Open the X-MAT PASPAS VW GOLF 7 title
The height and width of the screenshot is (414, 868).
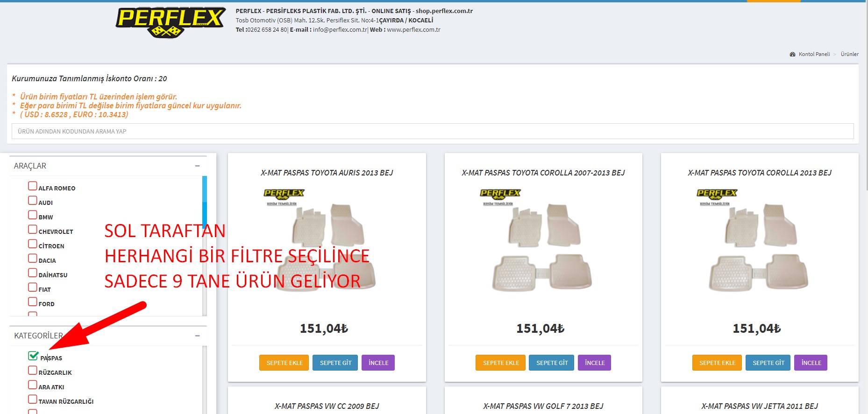[543, 406]
